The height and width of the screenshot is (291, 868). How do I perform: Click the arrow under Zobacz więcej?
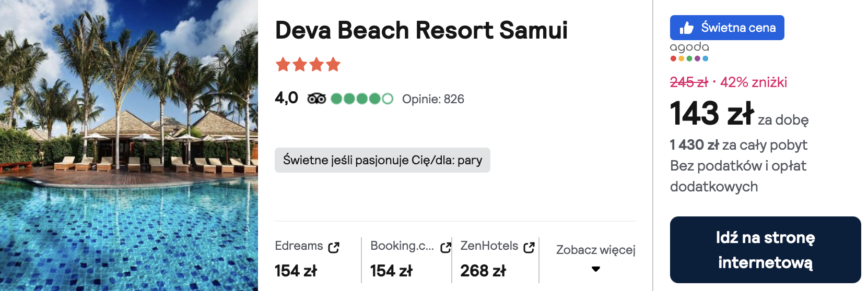pyautogui.click(x=596, y=269)
